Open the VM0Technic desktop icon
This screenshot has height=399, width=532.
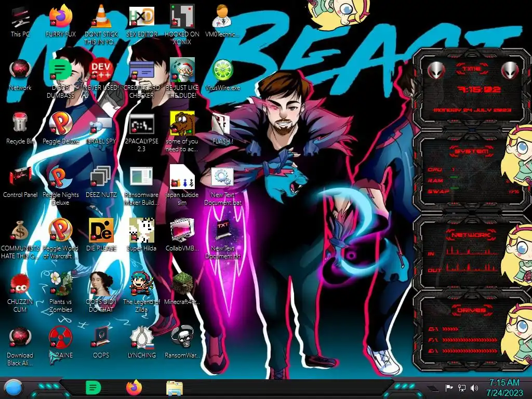(x=222, y=22)
